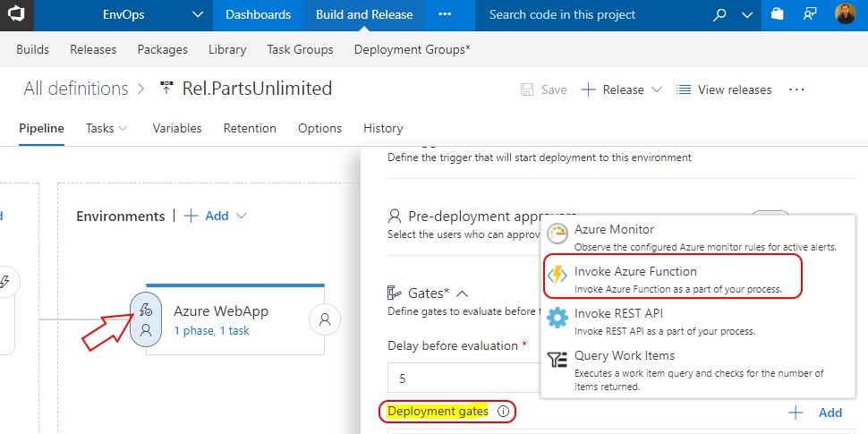Navigate to All definitions breadcrumb
Screen dimensions: 868x434
point(76,89)
